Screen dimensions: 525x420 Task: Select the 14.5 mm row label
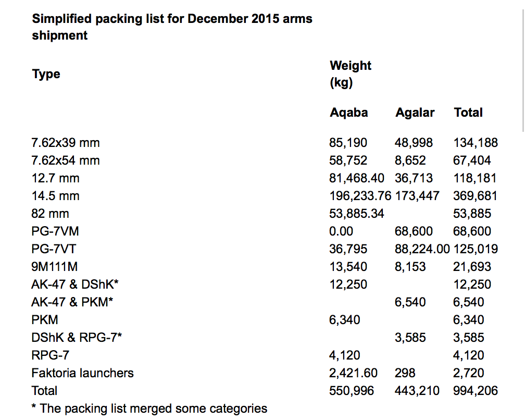tap(55, 196)
